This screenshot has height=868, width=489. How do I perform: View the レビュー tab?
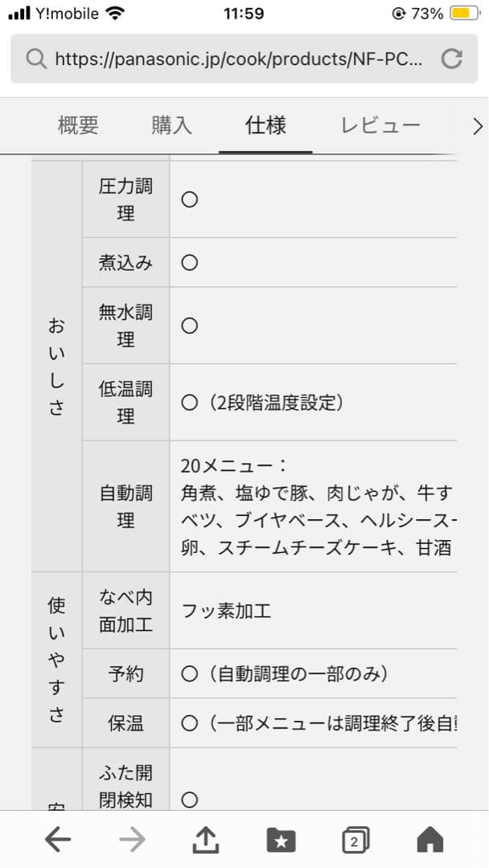(379, 125)
